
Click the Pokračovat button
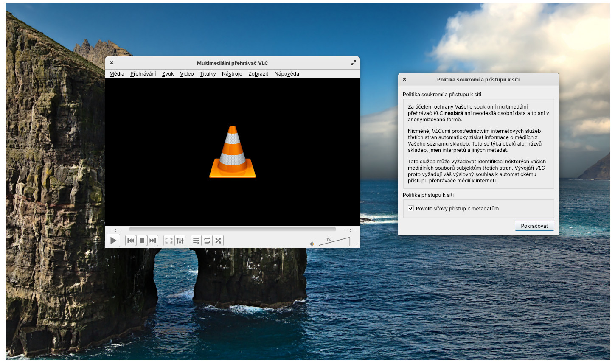pyautogui.click(x=534, y=226)
